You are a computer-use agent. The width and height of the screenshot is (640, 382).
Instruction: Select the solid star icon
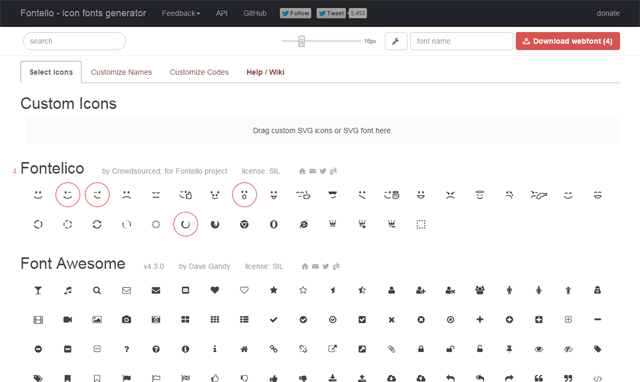click(273, 290)
